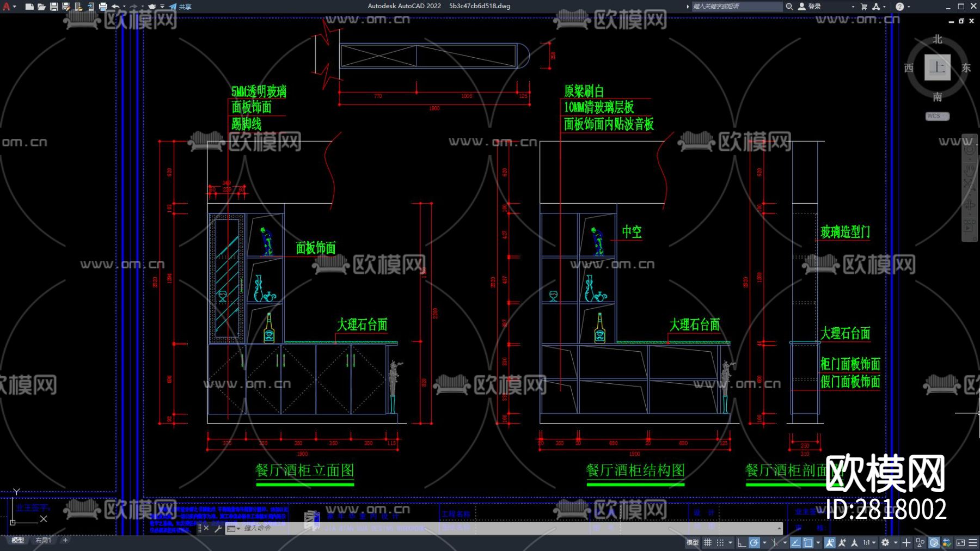980x551 pixels.
Task: Open polar tracking angle dropdown
Action: pyautogui.click(x=764, y=542)
